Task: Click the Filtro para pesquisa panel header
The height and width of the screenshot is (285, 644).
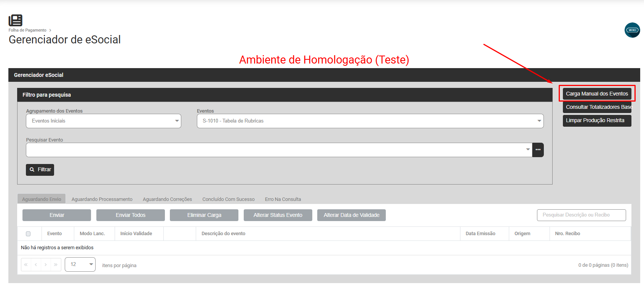Action: 285,95
